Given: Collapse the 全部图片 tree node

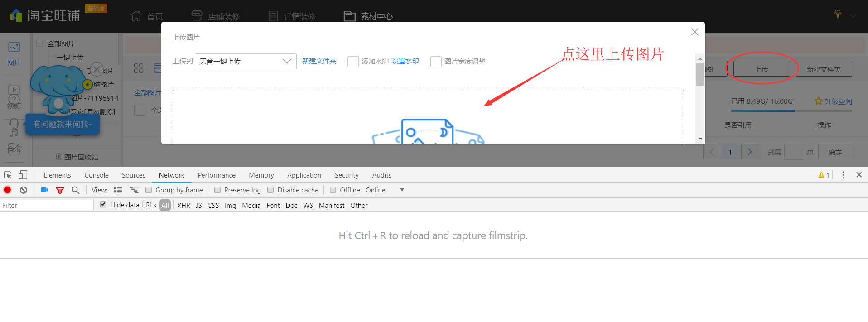Looking at the screenshot, I should pyautogui.click(x=39, y=43).
